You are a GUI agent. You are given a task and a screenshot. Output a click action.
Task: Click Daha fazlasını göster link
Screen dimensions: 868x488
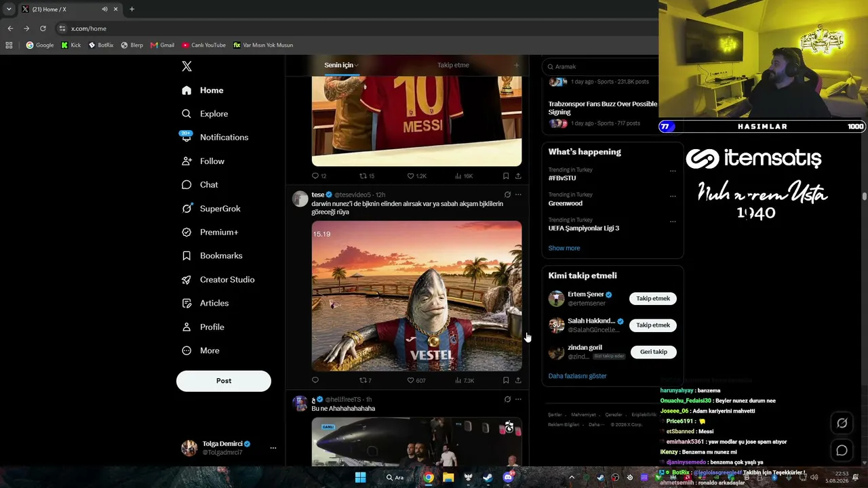pyautogui.click(x=578, y=376)
